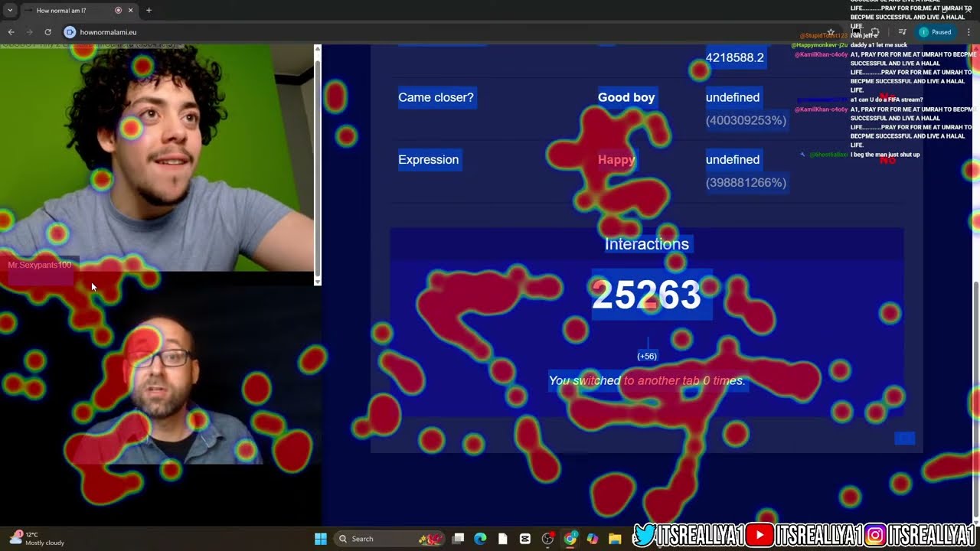Click the Interactions count 25263
Screen dimensions: 980x551
tap(646, 295)
